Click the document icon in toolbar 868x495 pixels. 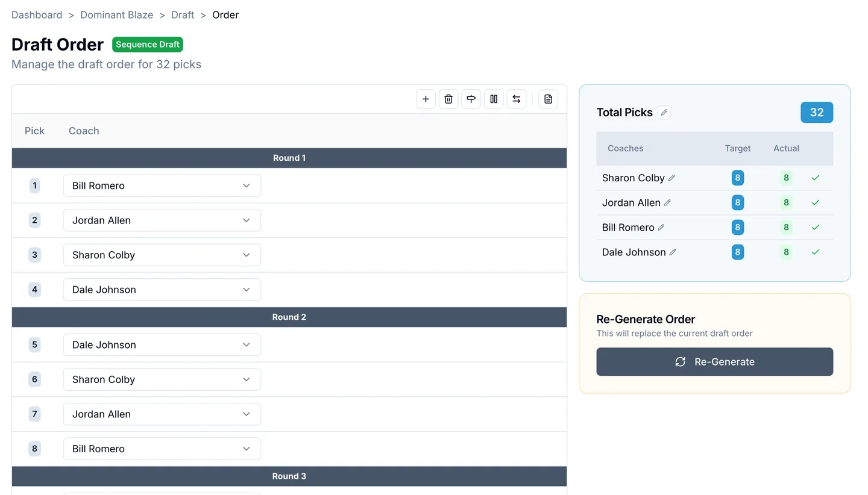(548, 99)
